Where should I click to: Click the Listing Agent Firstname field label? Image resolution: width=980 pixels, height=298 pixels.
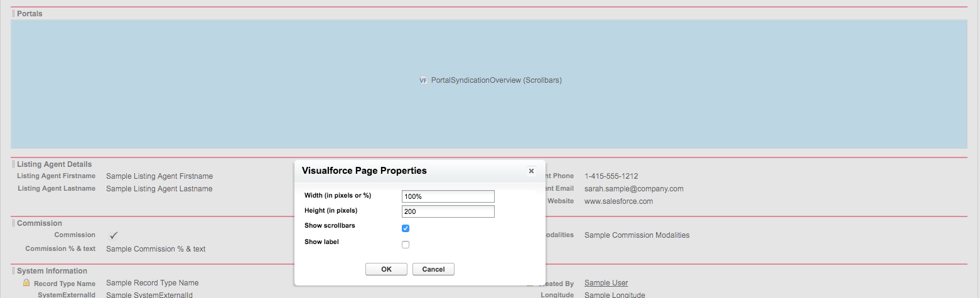(x=57, y=176)
